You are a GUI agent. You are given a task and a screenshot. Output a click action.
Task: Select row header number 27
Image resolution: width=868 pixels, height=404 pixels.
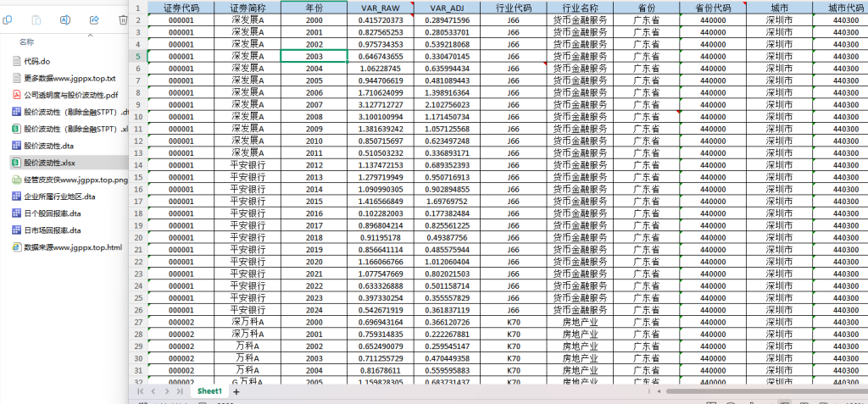point(138,322)
